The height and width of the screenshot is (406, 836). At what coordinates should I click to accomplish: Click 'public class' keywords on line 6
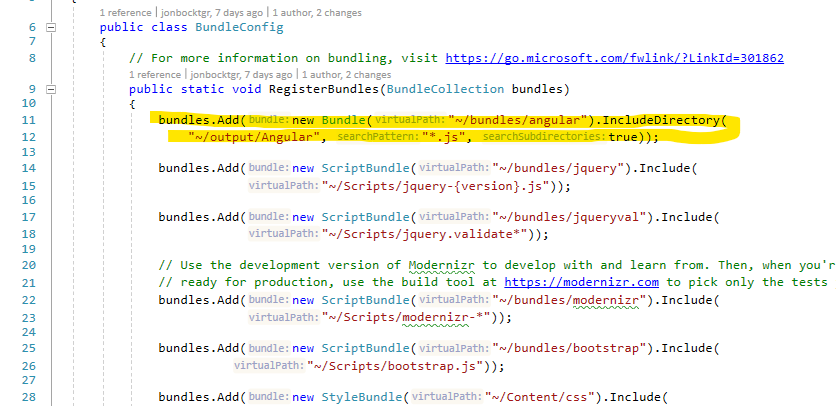143,27
